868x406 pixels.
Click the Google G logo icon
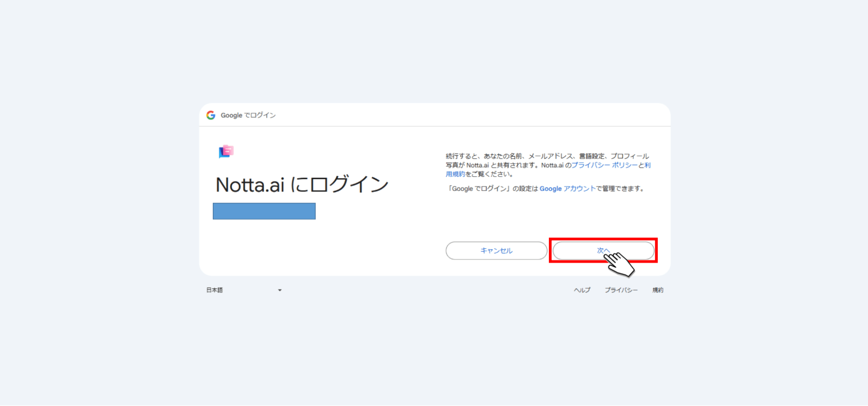tap(211, 115)
